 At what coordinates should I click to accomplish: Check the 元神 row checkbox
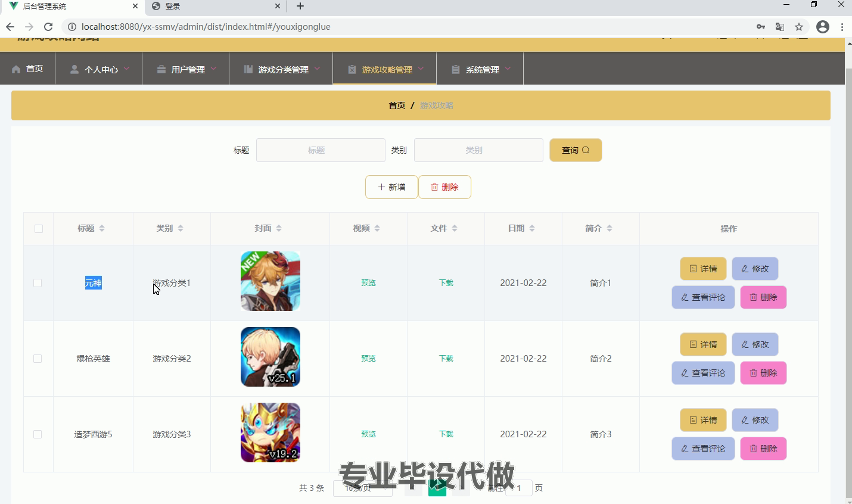pyautogui.click(x=38, y=283)
